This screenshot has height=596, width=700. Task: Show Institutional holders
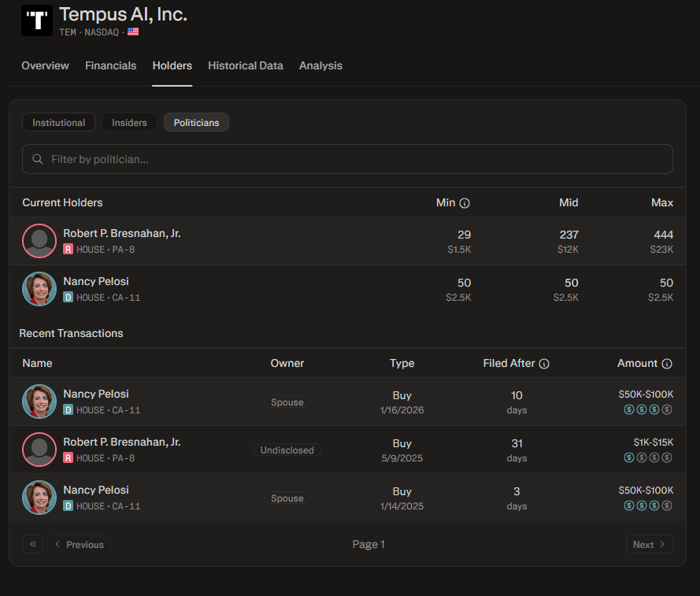coord(58,122)
